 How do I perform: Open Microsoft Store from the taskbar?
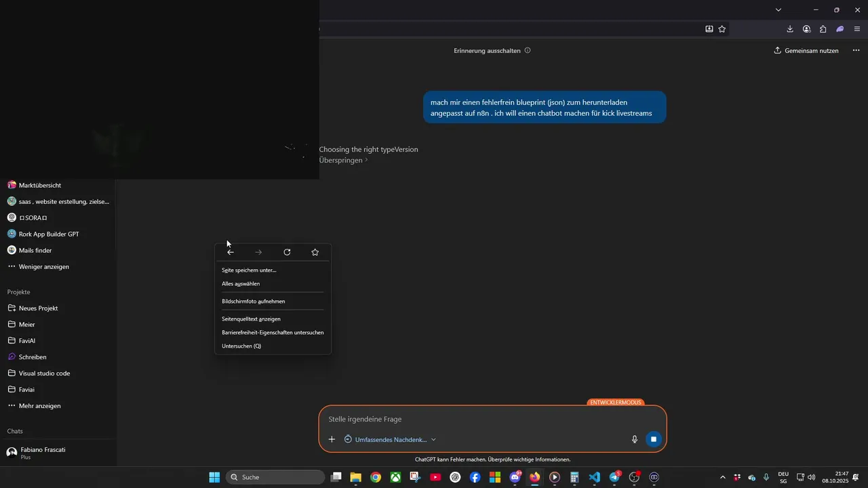(495, 477)
